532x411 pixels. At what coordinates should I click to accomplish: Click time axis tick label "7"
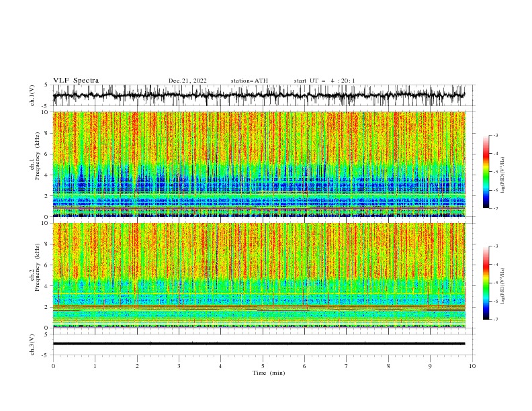point(347,366)
